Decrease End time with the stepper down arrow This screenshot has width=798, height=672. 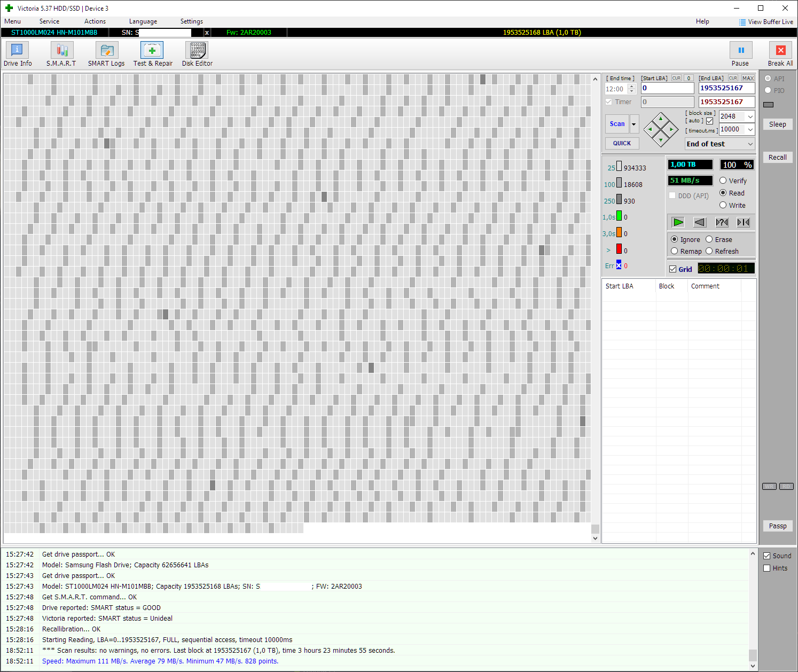[x=631, y=91]
